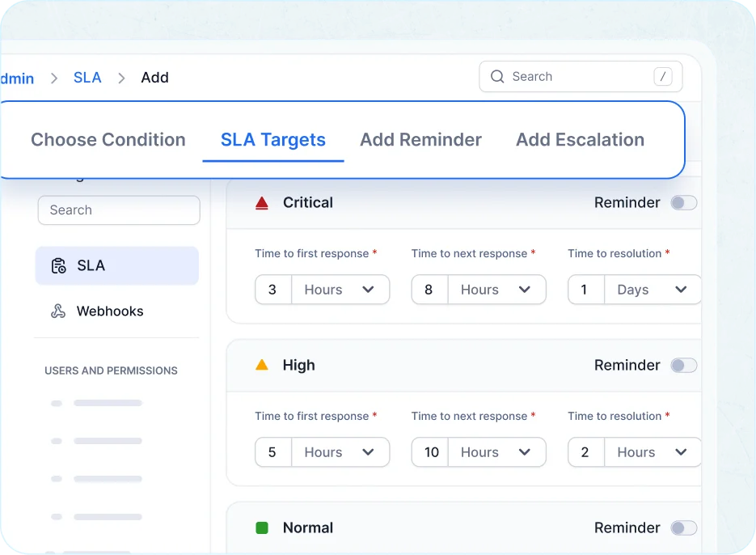
Task: Open High next response Hours dropdown
Action: click(x=496, y=452)
